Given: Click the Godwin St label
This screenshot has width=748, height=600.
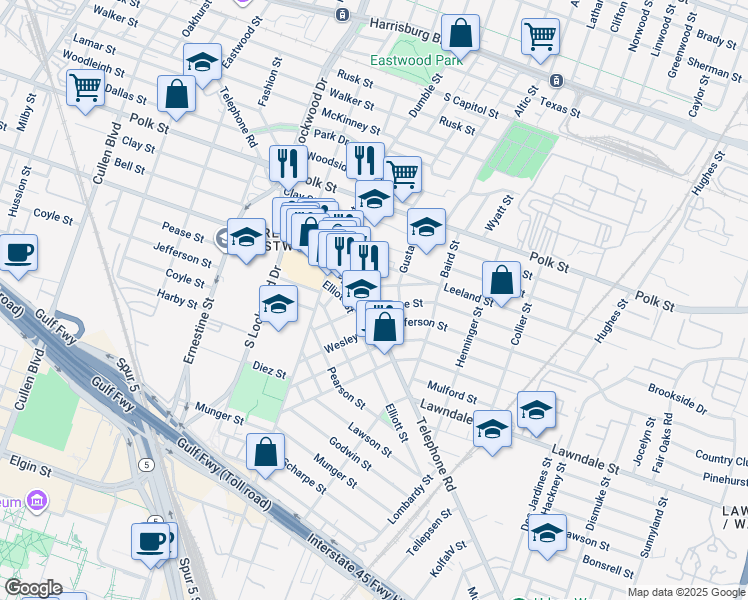Looking at the screenshot, I should coord(350,454).
